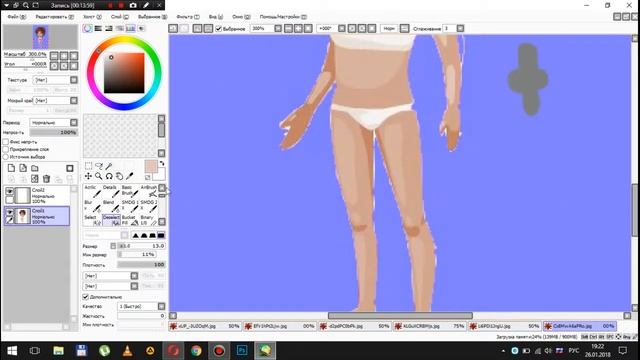Enable clipping group layer checkbox

point(6,149)
